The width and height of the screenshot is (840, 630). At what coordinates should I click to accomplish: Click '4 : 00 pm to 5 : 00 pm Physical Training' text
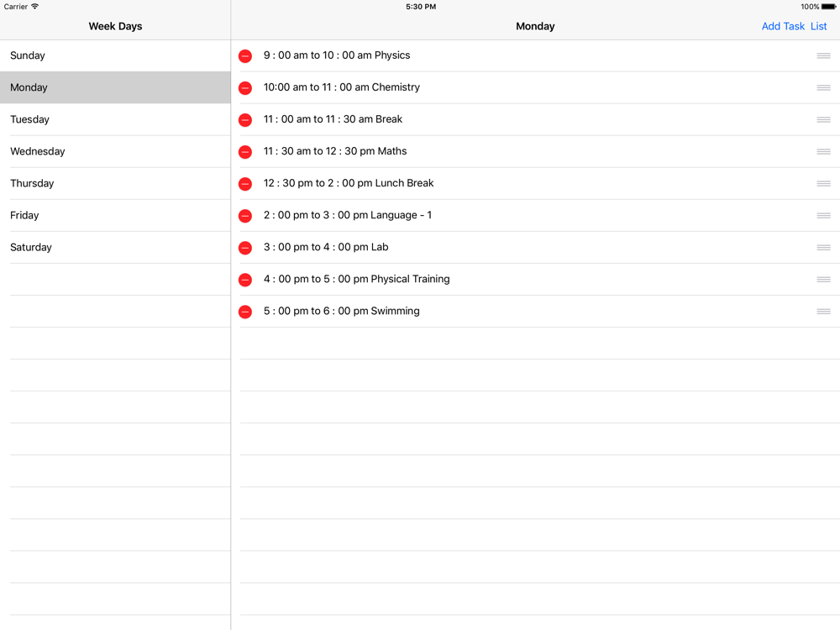click(x=356, y=279)
